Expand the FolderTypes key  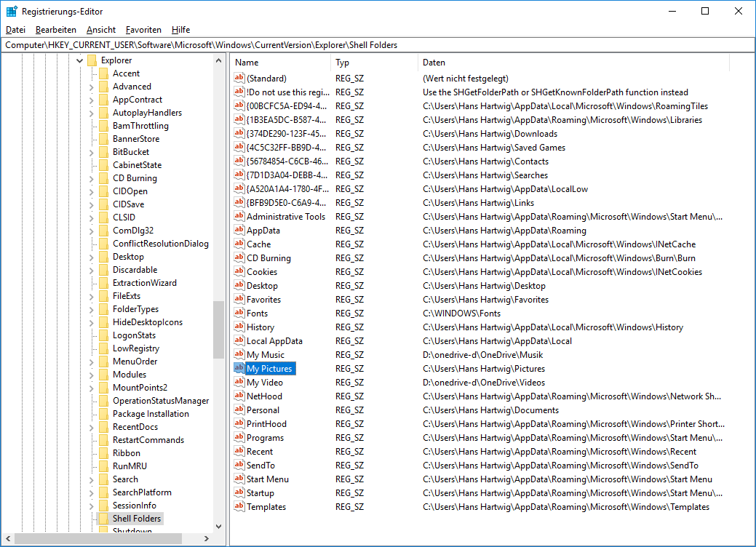(92, 309)
